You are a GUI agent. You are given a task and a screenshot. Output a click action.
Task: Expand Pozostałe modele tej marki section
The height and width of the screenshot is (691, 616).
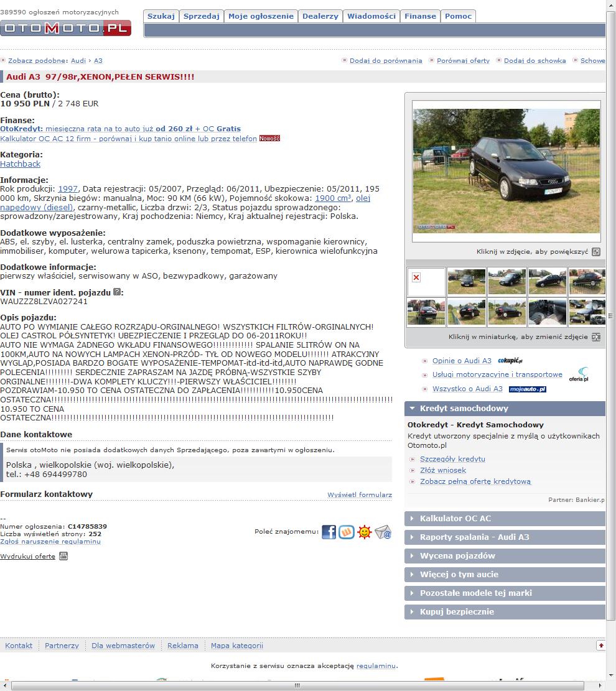(505, 593)
